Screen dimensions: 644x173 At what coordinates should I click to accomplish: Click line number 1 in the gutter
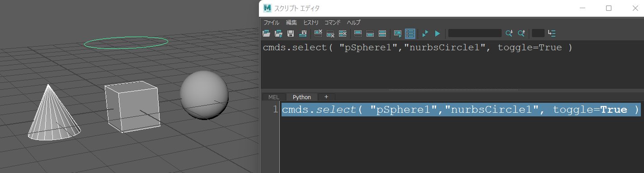pos(275,110)
